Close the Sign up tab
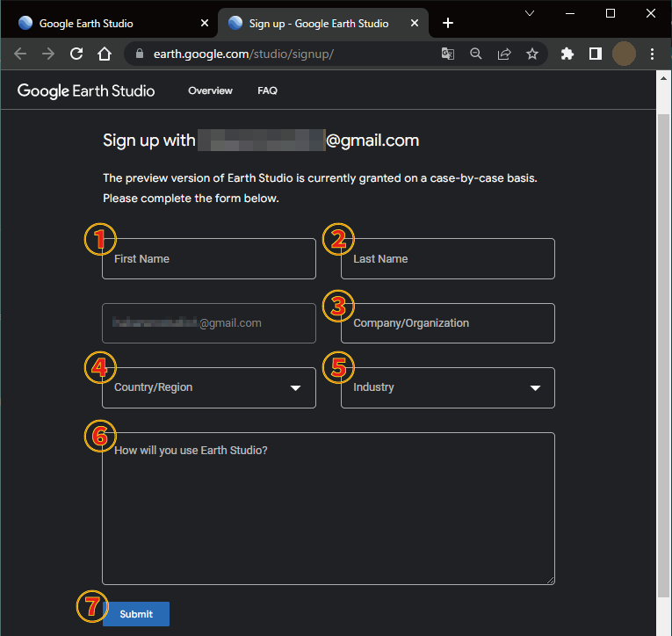Image resolution: width=672 pixels, height=636 pixels. tap(415, 23)
